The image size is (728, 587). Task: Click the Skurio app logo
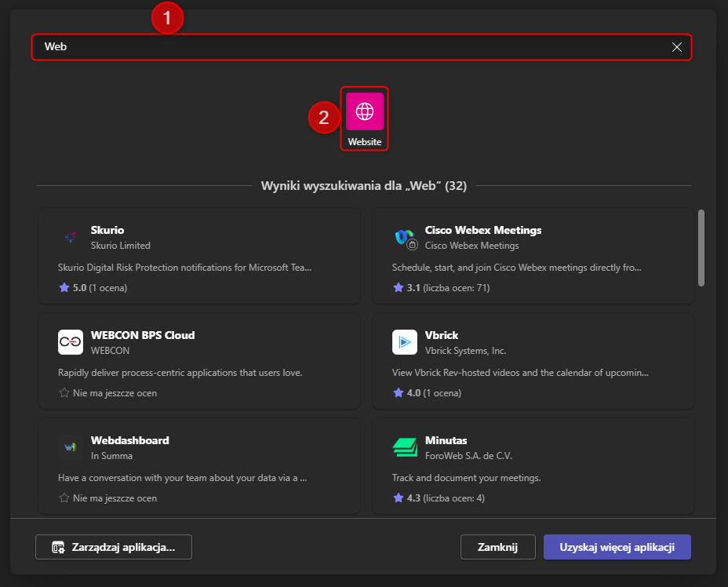(x=71, y=237)
